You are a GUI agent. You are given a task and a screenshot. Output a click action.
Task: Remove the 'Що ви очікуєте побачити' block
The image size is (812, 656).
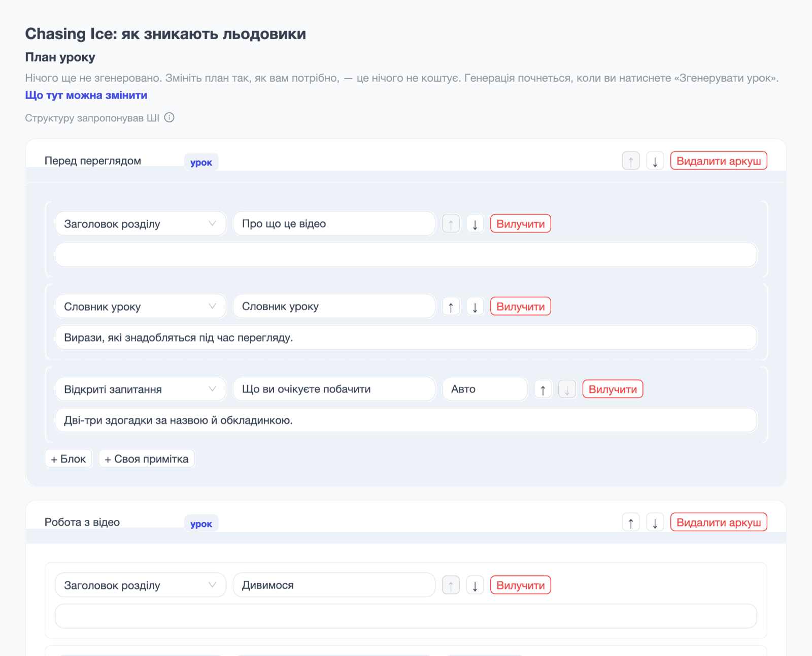613,389
